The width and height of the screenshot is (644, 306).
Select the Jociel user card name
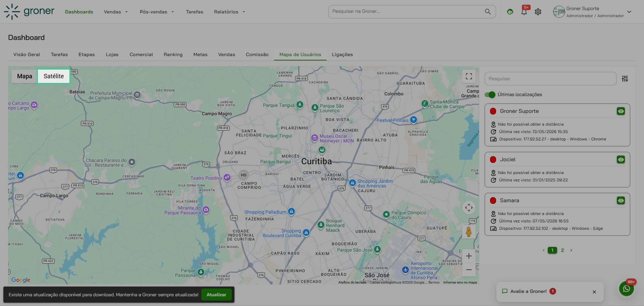point(508,160)
